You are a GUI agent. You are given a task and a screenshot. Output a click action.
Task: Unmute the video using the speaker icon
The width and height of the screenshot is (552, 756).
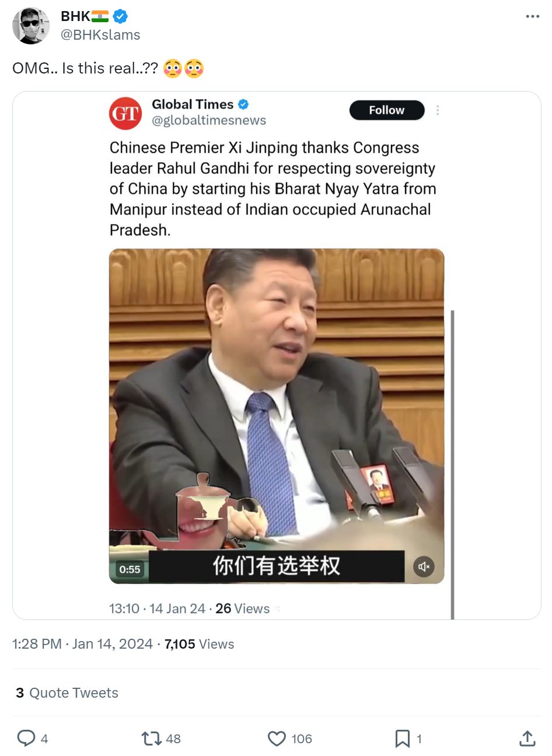424,566
